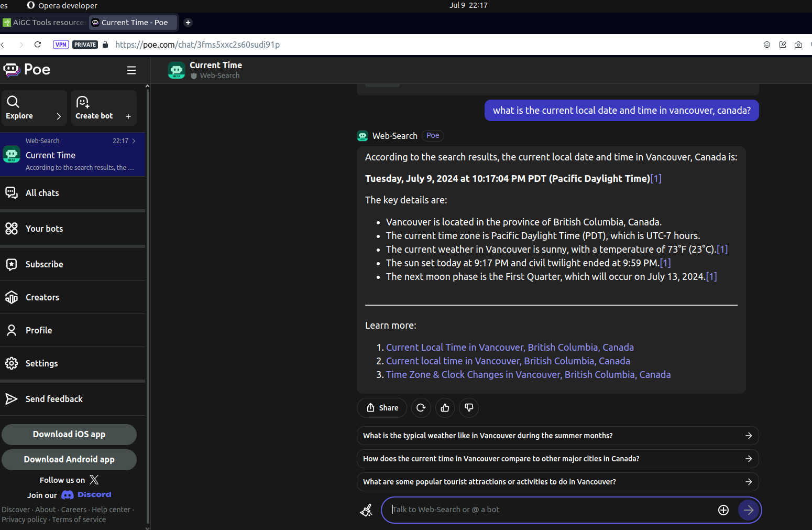Open a new browser tab
812x530 pixels.
(188, 23)
